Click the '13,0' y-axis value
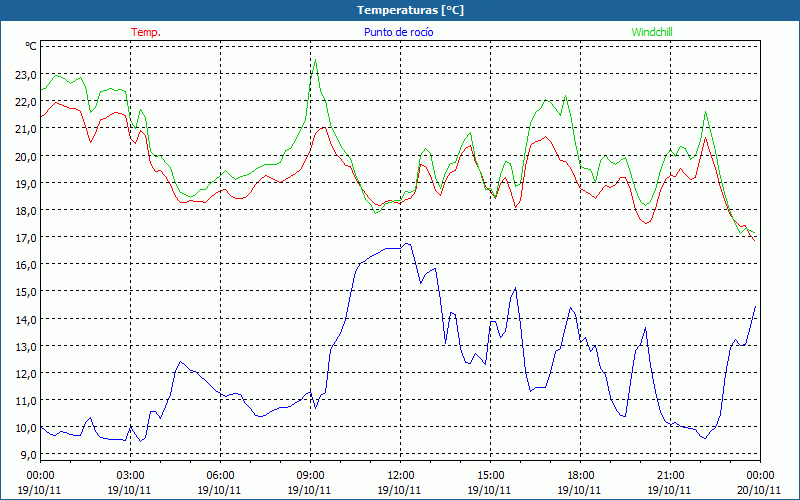This screenshot has height=500, width=800. [x=26, y=347]
